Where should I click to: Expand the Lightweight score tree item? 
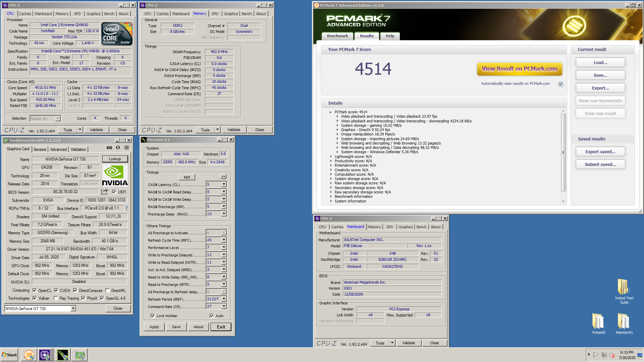click(331, 157)
